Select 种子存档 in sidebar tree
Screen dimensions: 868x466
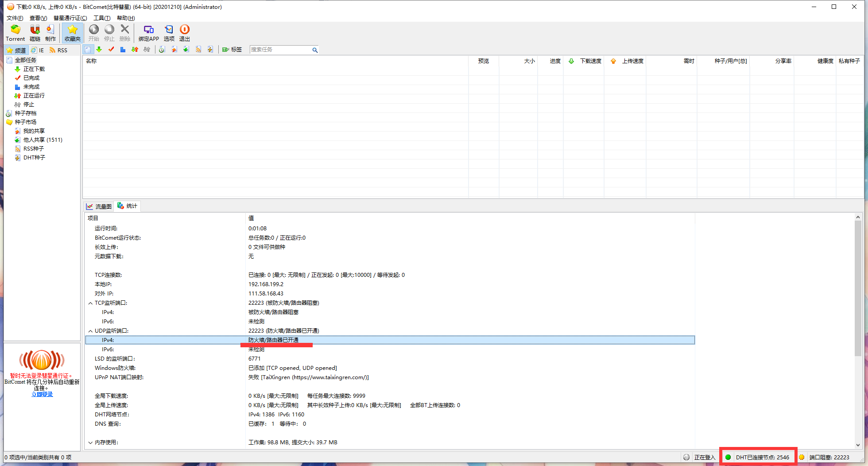[26, 113]
